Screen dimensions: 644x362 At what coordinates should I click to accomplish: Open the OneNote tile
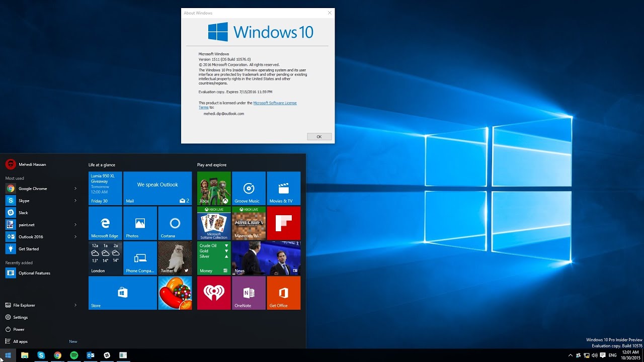coord(249,293)
